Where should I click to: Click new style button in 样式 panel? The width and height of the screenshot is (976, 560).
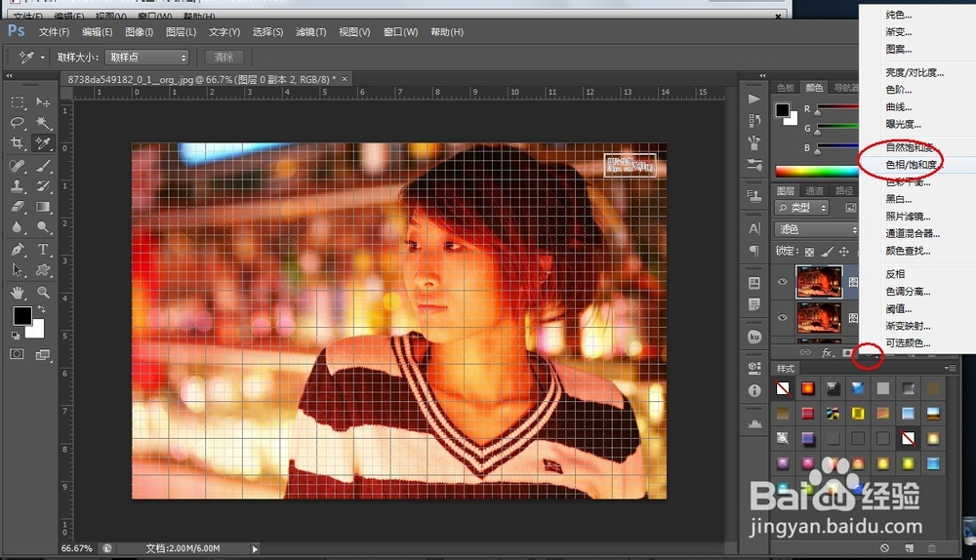910,547
